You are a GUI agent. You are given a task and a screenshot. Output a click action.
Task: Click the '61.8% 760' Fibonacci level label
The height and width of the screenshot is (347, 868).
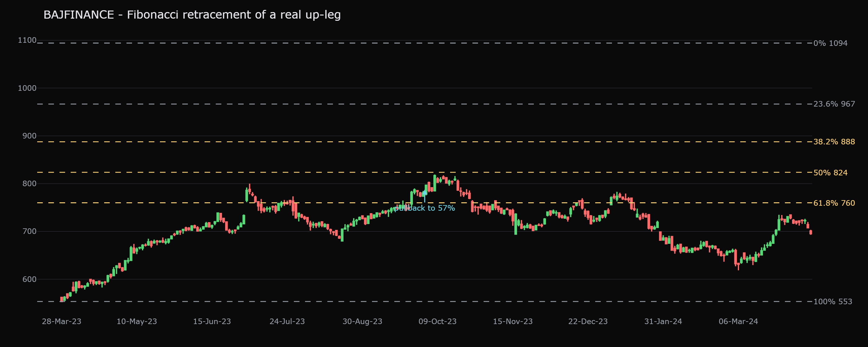pyautogui.click(x=834, y=203)
